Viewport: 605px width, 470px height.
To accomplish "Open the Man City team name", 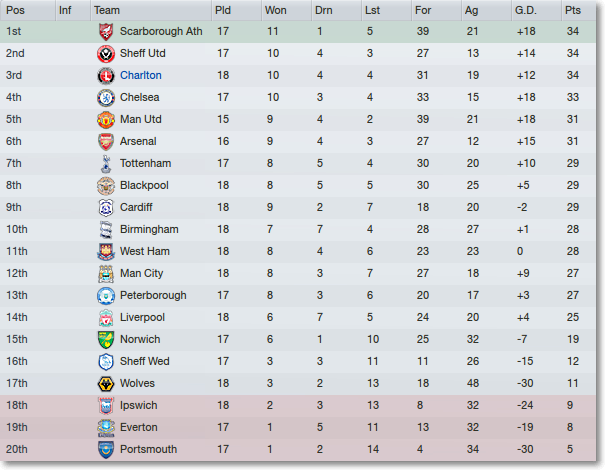I will click(141, 273).
